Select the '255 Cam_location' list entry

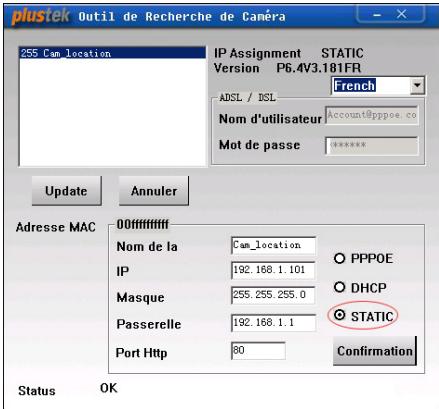pos(112,53)
